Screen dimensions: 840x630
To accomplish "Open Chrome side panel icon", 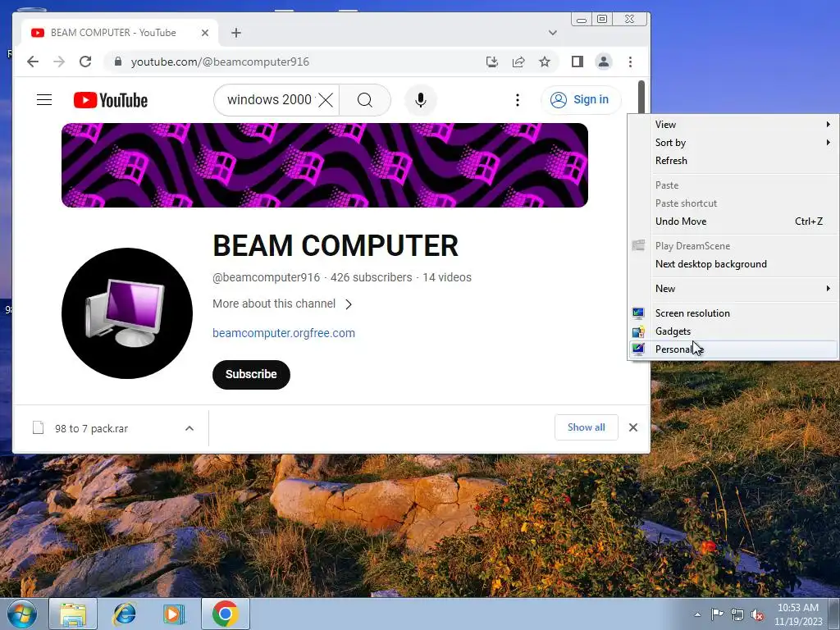I will point(577,62).
